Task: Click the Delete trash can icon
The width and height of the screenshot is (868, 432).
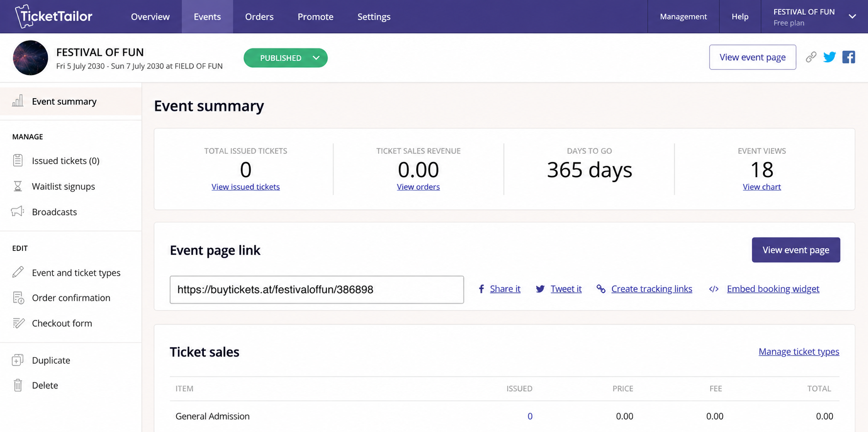Action: click(18, 385)
